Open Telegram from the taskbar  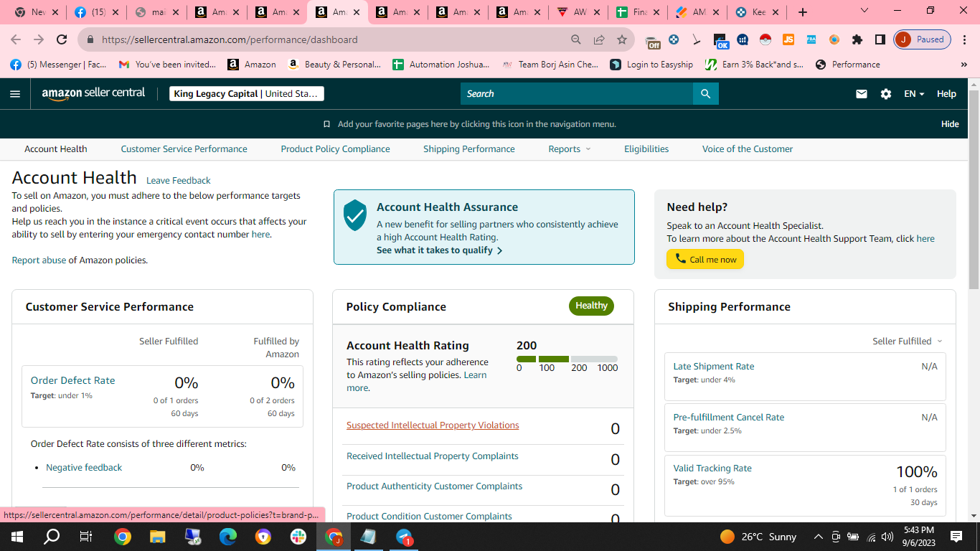click(404, 536)
